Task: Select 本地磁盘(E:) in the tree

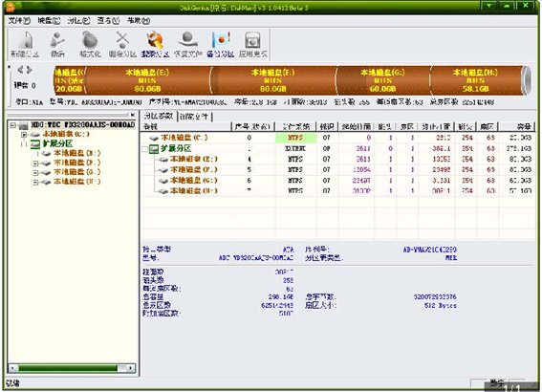Action: (x=76, y=154)
